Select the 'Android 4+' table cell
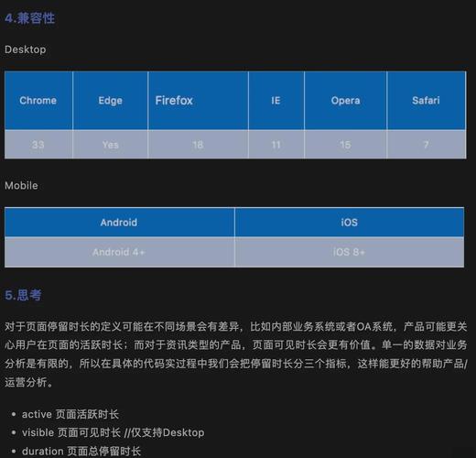Image resolution: width=476 pixels, height=458 pixels. coord(119,252)
